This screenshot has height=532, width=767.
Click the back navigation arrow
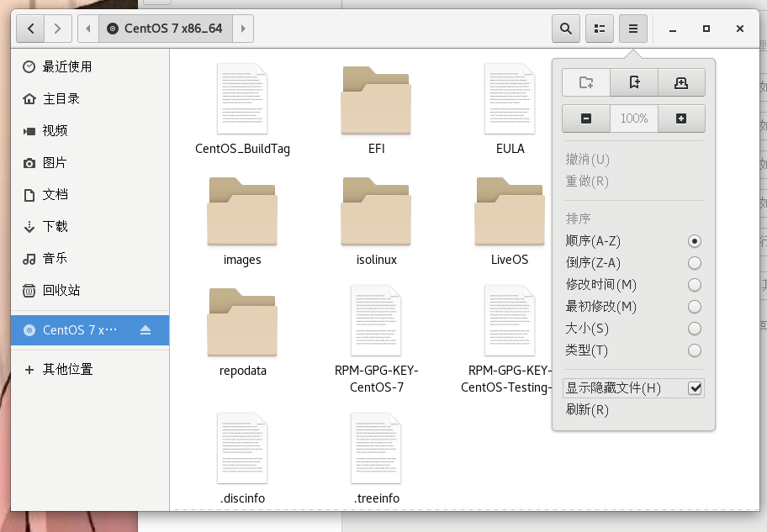pyautogui.click(x=29, y=28)
